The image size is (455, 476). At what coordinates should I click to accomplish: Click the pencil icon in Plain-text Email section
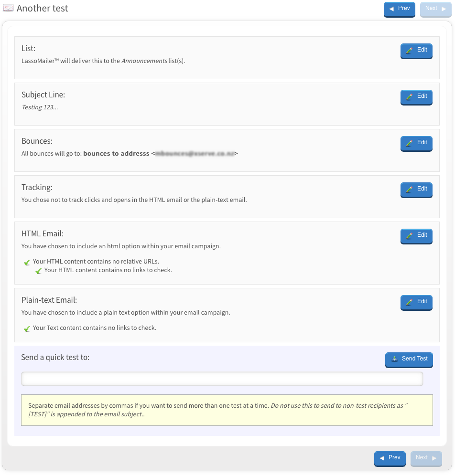coord(409,302)
